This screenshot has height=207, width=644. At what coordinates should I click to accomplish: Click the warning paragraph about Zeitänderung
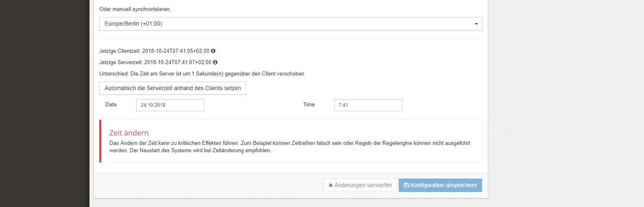[x=290, y=147]
